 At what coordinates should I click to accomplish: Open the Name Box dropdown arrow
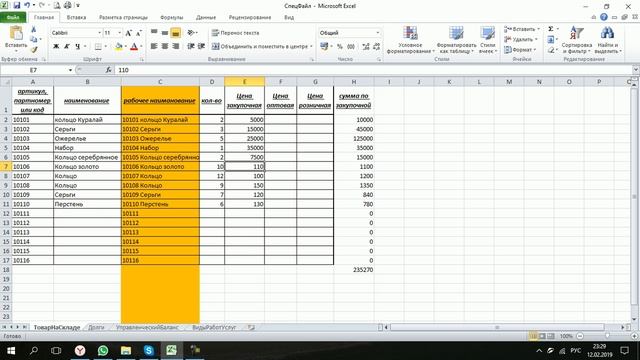click(x=70, y=70)
